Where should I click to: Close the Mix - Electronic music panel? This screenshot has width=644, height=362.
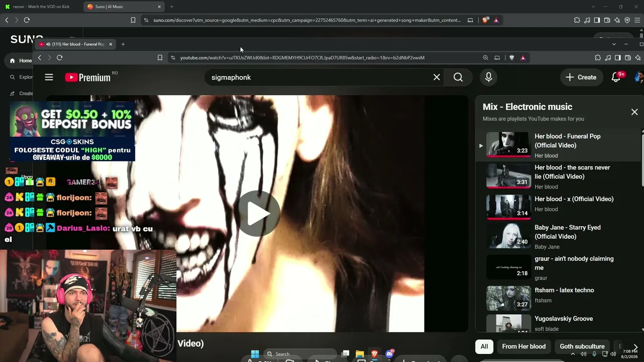pos(634,112)
